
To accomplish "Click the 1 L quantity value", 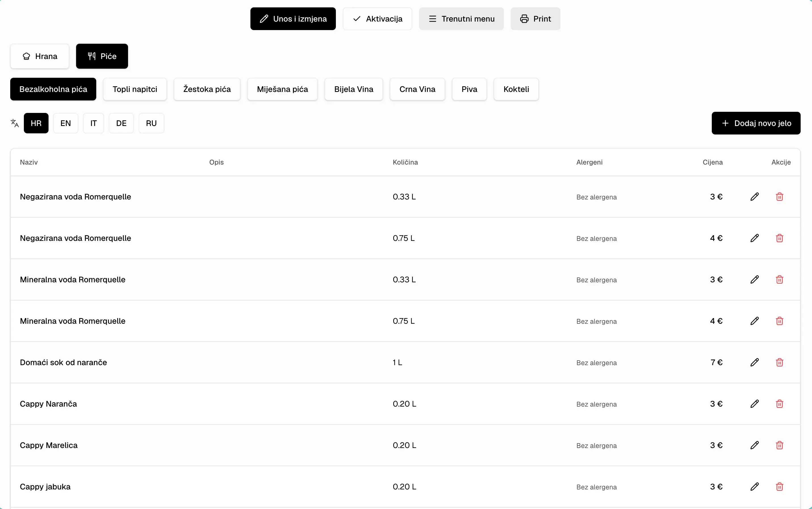I will pyautogui.click(x=397, y=362).
